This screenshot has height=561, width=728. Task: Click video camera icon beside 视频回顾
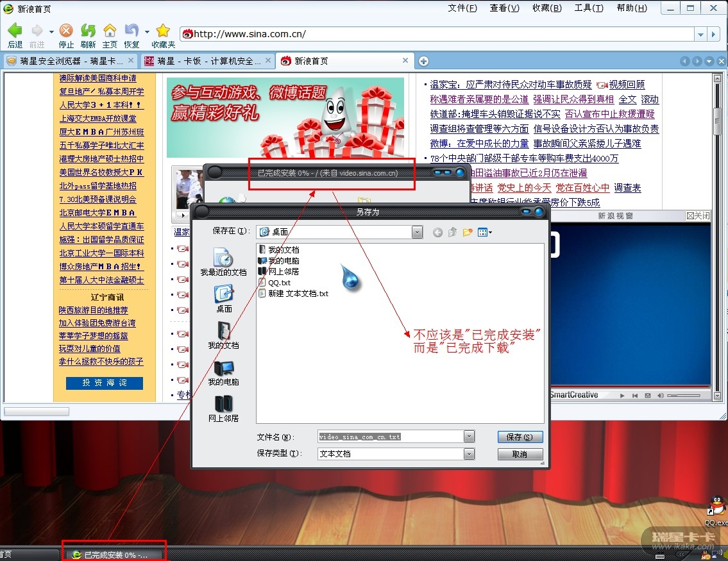[x=602, y=85]
